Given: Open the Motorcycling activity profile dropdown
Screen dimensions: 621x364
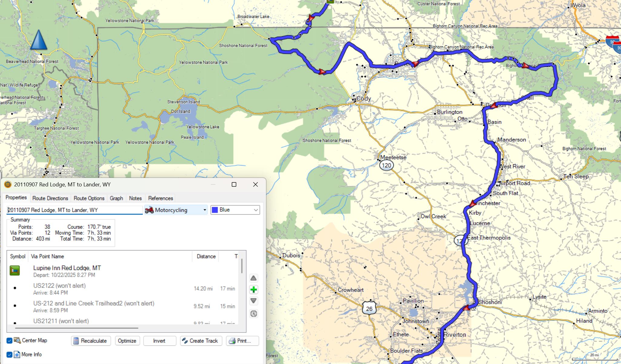Looking at the screenshot, I should [x=204, y=210].
